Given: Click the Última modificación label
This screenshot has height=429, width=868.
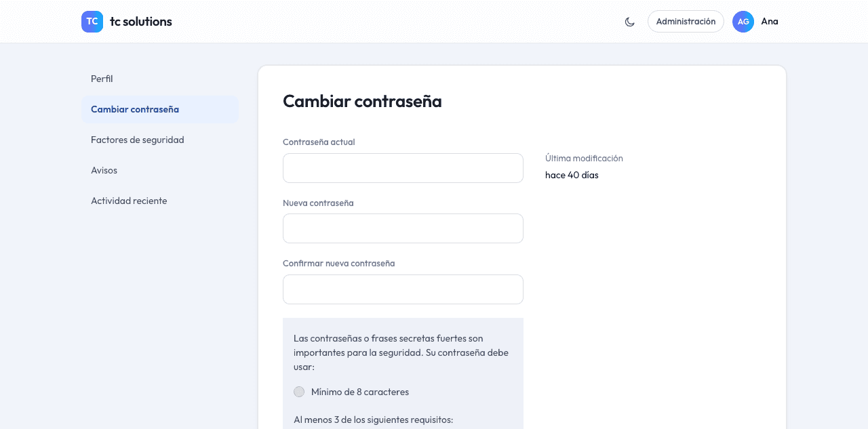Looking at the screenshot, I should (x=584, y=159).
